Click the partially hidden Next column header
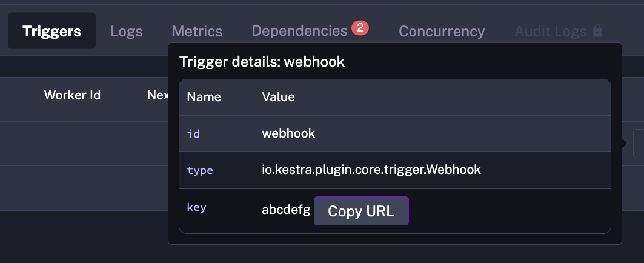The width and height of the screenshot is (644, 263). (158, 95)
